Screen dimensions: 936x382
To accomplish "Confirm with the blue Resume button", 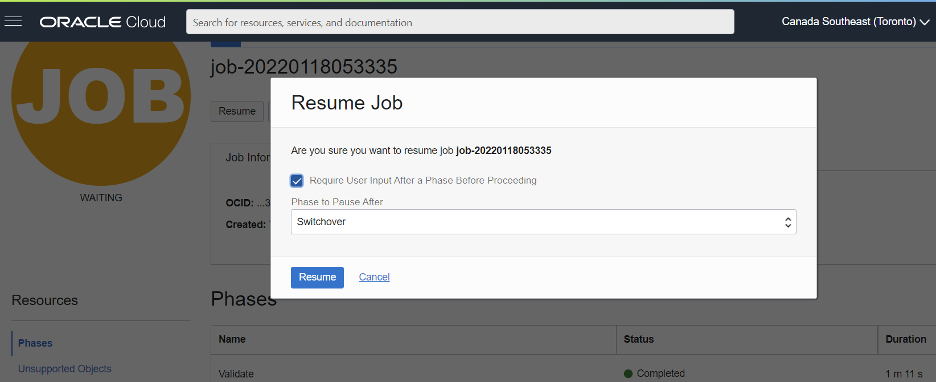I will coord(317,278).
